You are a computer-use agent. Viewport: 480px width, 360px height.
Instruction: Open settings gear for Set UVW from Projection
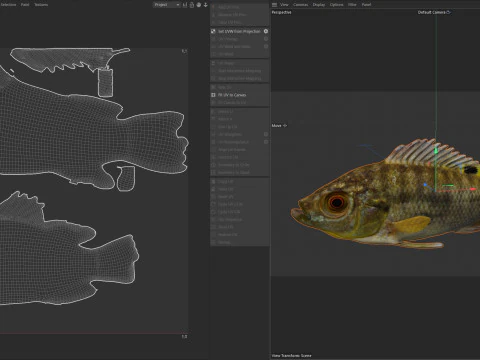coord(266,31)
